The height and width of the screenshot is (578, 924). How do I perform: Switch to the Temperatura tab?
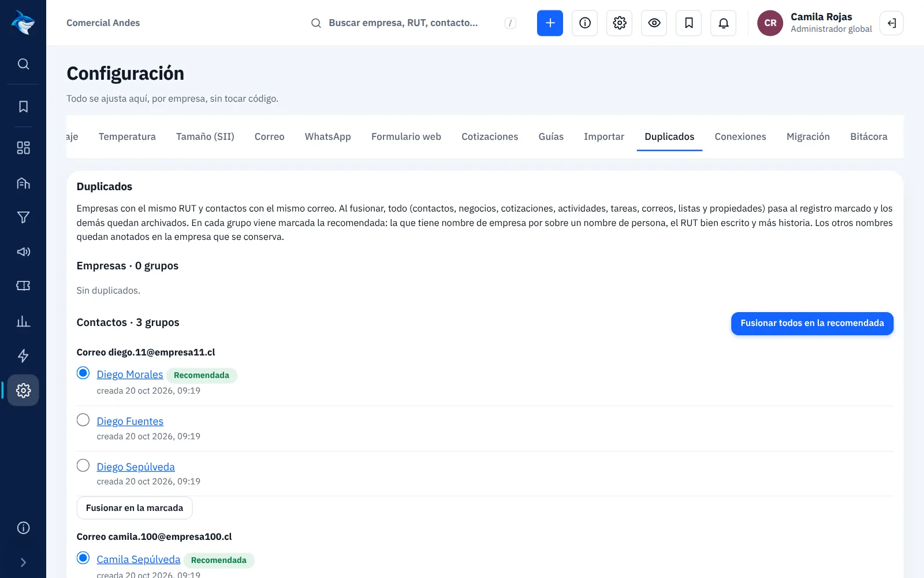tap(127, 136)
